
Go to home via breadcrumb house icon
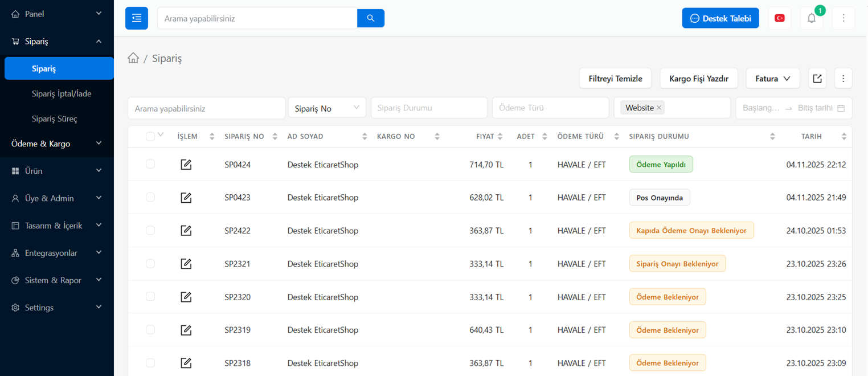[x=133, y=58]
